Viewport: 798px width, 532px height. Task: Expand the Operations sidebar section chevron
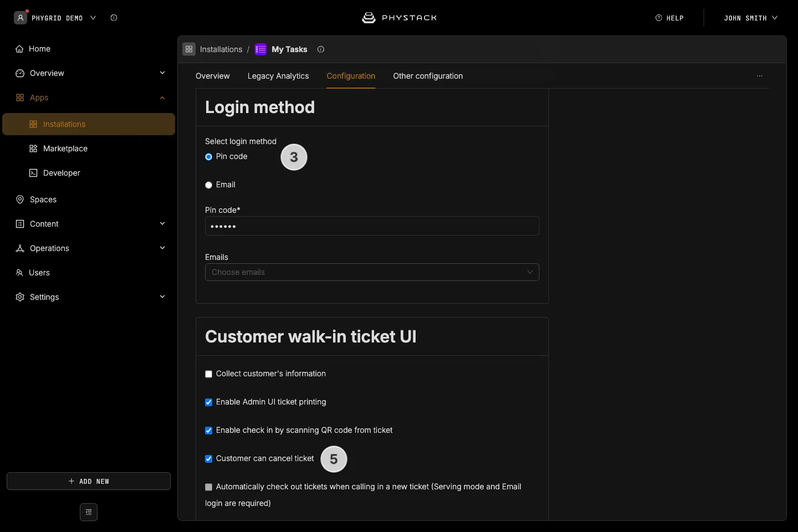click(x=162, y=248)
